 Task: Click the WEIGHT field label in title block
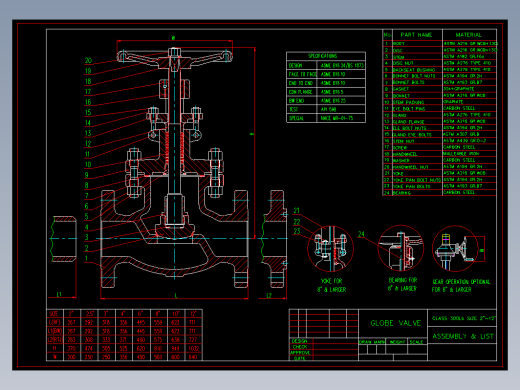coord(397,342)
